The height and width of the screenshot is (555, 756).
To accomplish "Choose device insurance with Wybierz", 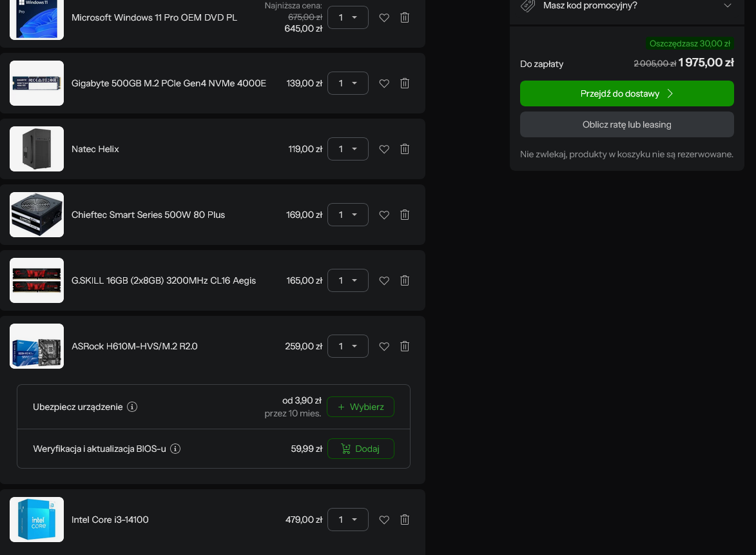I will pyautogui.click(x=361, y=407).
